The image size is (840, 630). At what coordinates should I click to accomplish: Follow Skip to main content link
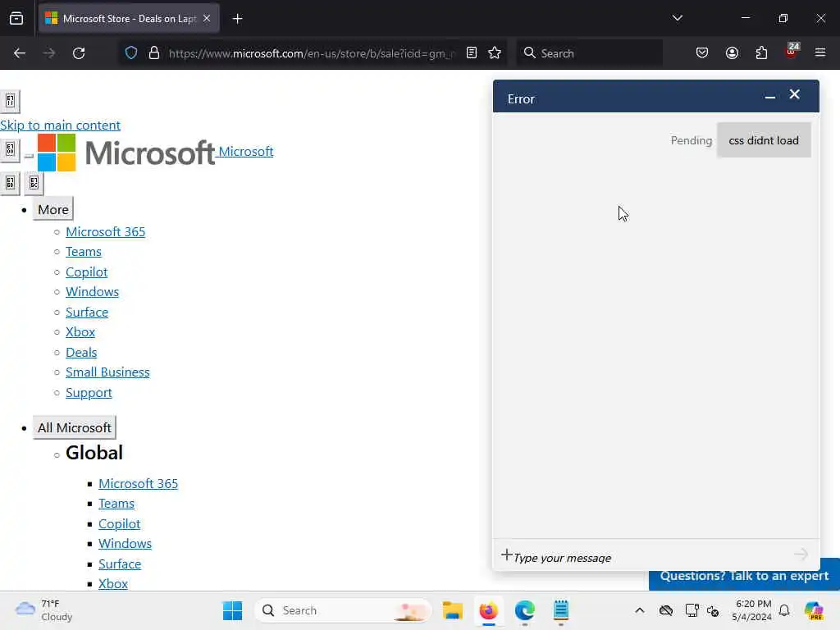tap(60, 126)
